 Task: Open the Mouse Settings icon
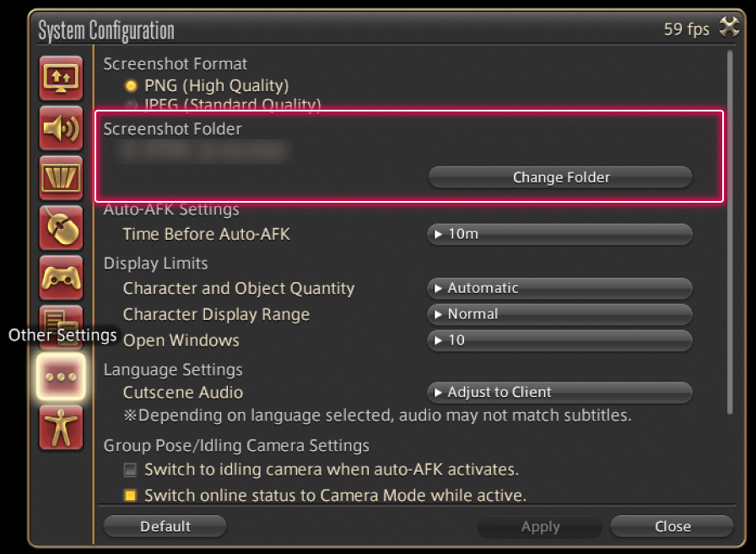coord(61,228)
